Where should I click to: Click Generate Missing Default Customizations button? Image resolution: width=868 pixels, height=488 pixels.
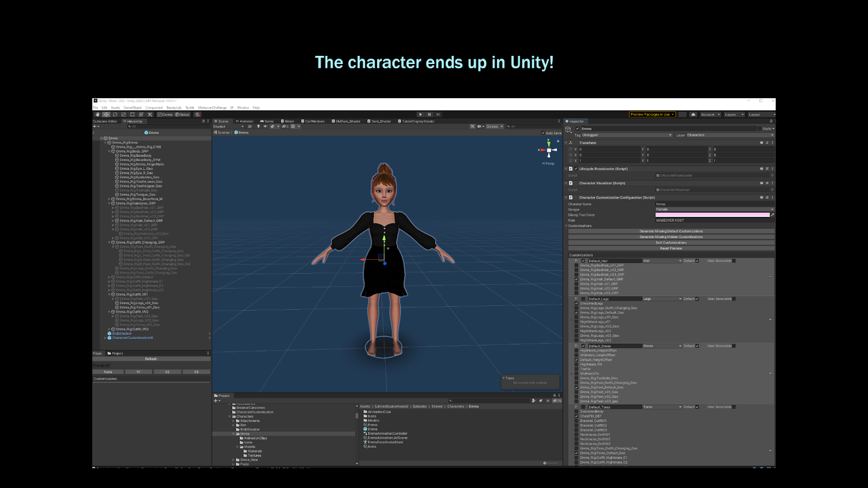pyautogui.click(x=671, y=231)
